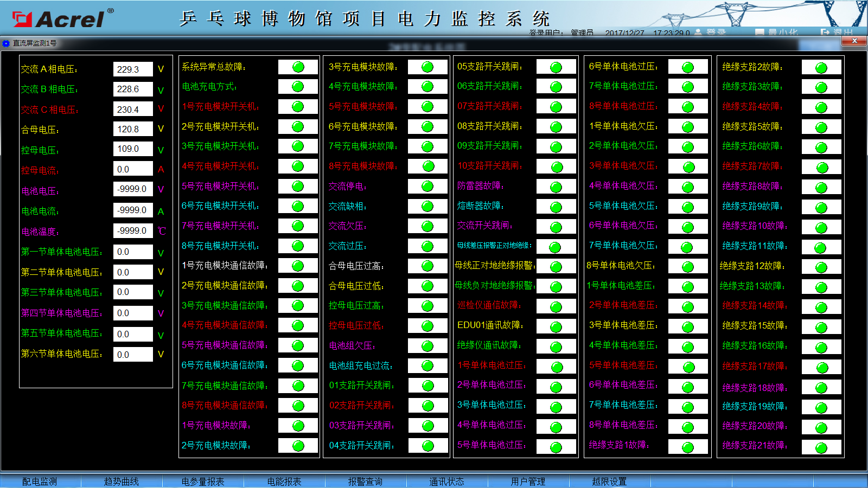Screen dimensions: 868x488
Task: Click the 控母电流 value field
Action: (133, 169)
